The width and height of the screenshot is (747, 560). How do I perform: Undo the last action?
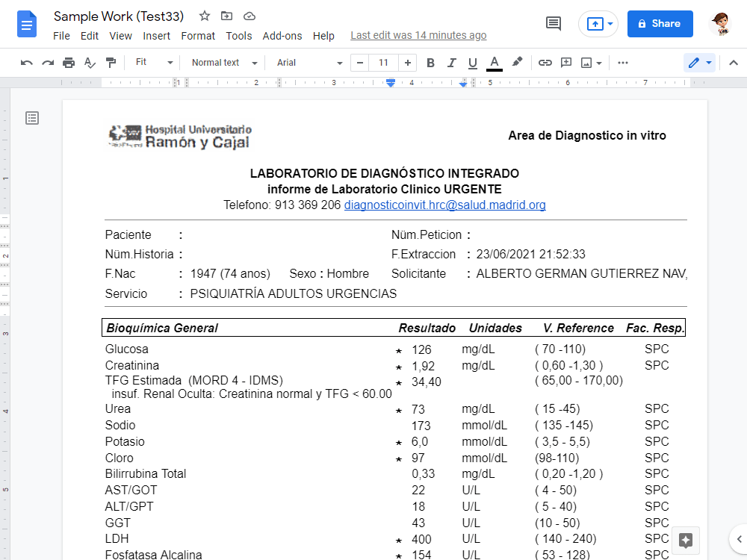pyautogui.click(x=26, y=63)
